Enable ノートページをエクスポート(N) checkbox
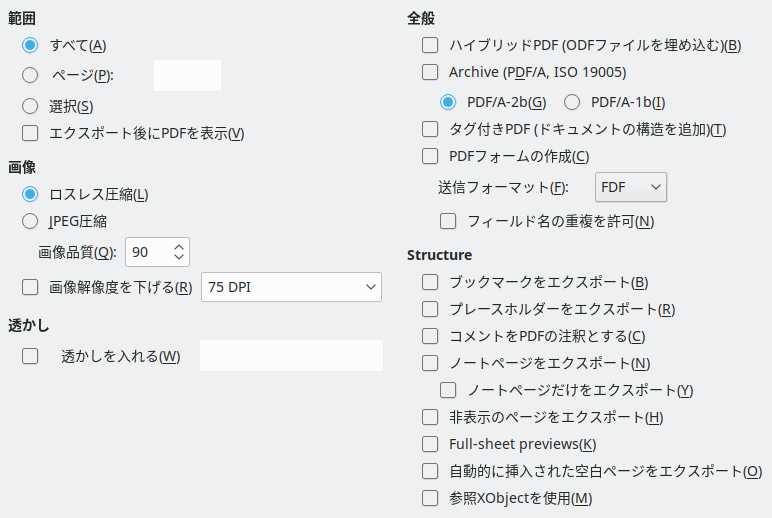Screen dimensions: 772x518 pyautogui.click(x=430, y=363)
